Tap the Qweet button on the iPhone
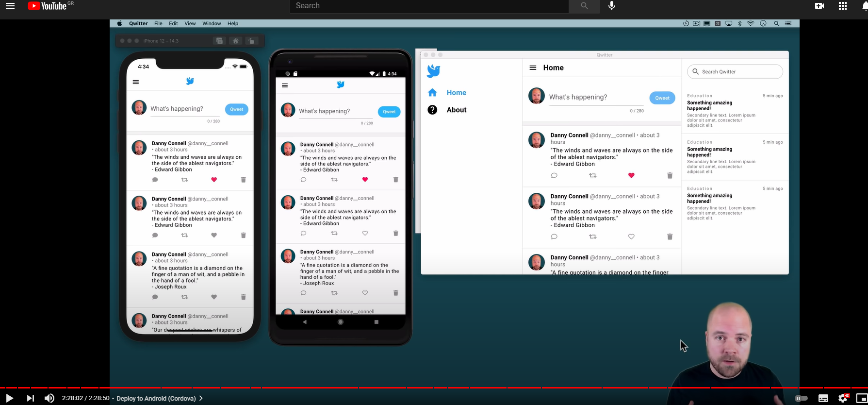The image size is (868, 405). pos(237,109)
